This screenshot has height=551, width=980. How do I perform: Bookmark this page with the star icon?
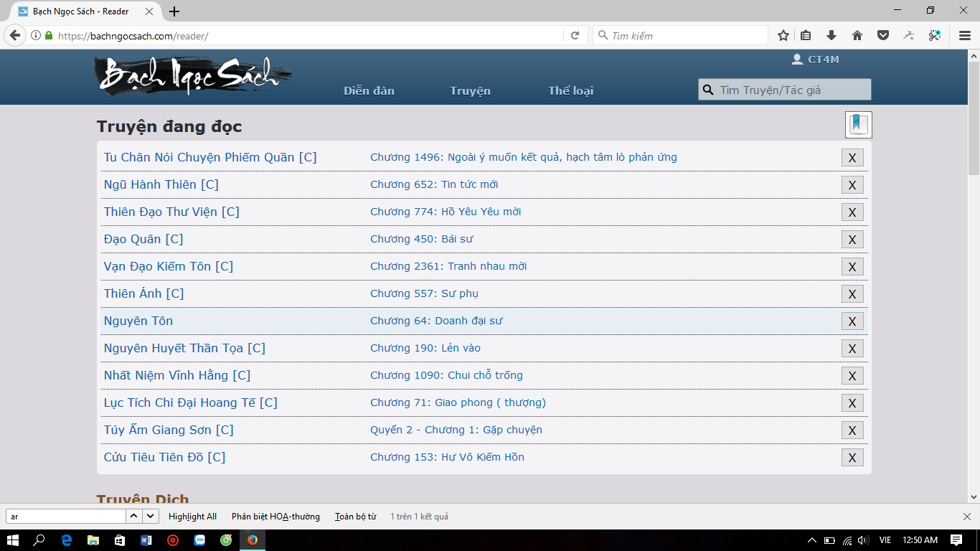(x=783, y=36)
